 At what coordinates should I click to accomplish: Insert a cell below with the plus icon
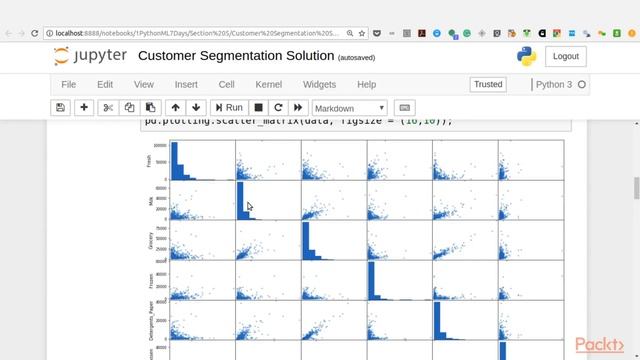tap(84, 108)
